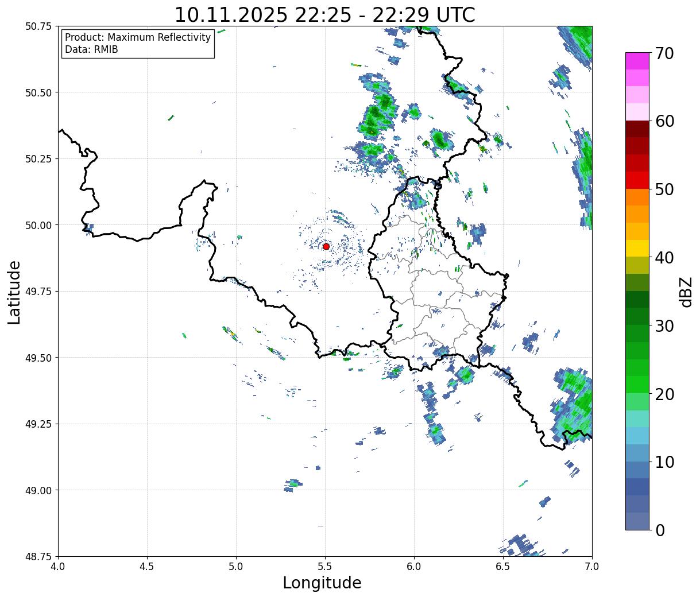Click the latitude tick label 49.00

click(x=38, y=490)
